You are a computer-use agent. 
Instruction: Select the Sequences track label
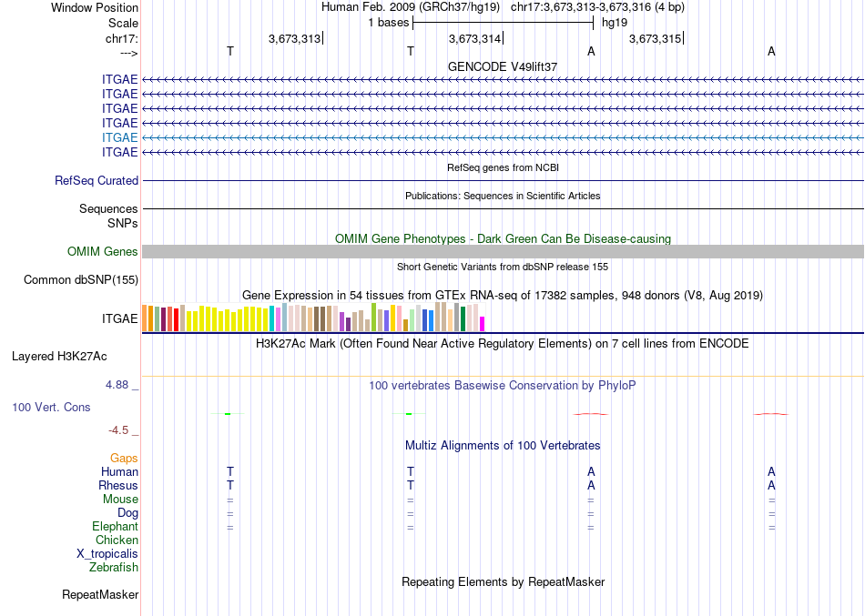108,208
